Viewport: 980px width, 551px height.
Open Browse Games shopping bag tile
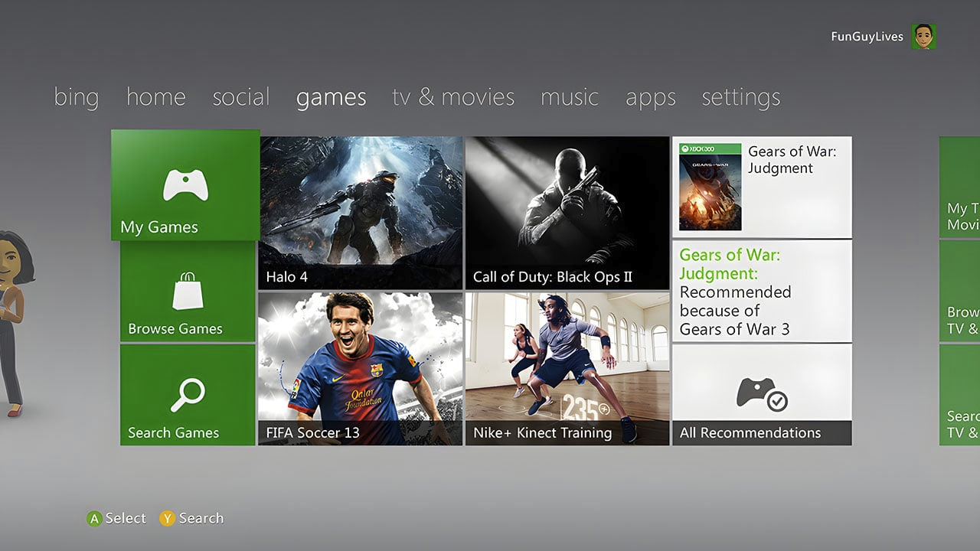click(188, 292)
